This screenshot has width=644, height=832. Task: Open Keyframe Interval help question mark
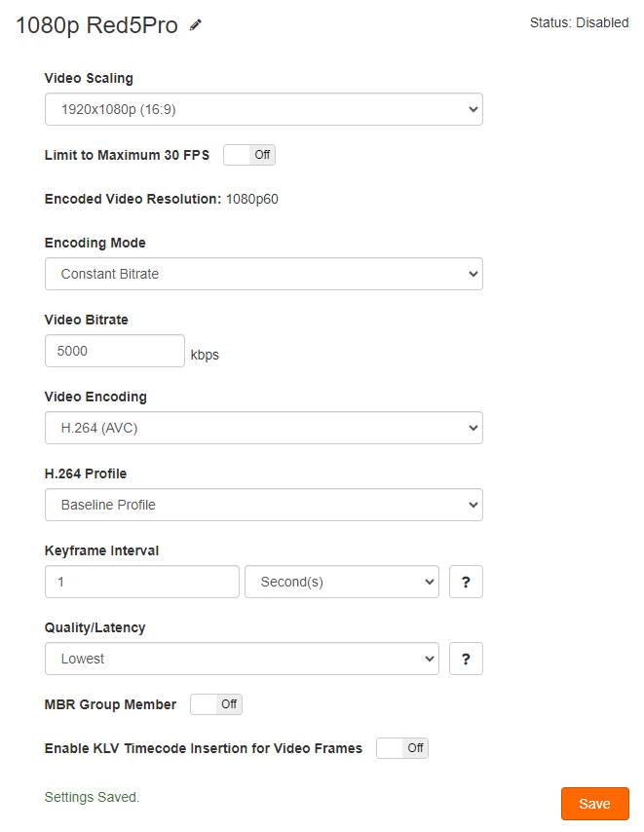pos(466,582)
